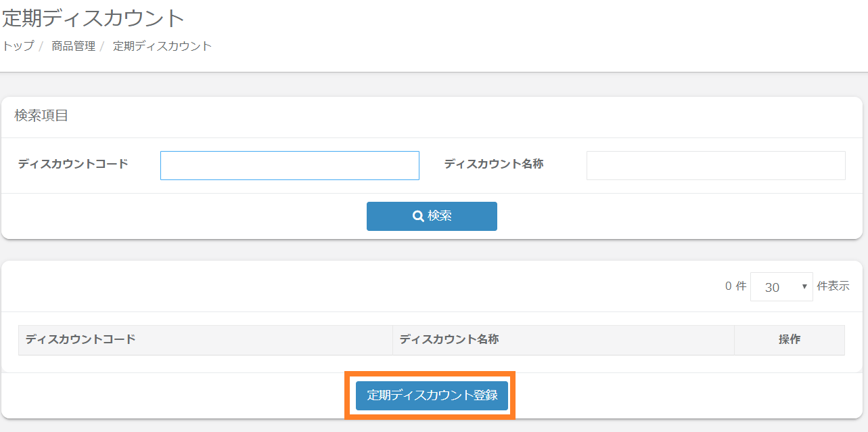Open the 30 items-per-page dropdown
Screen dimensions: 868x432
781,286
